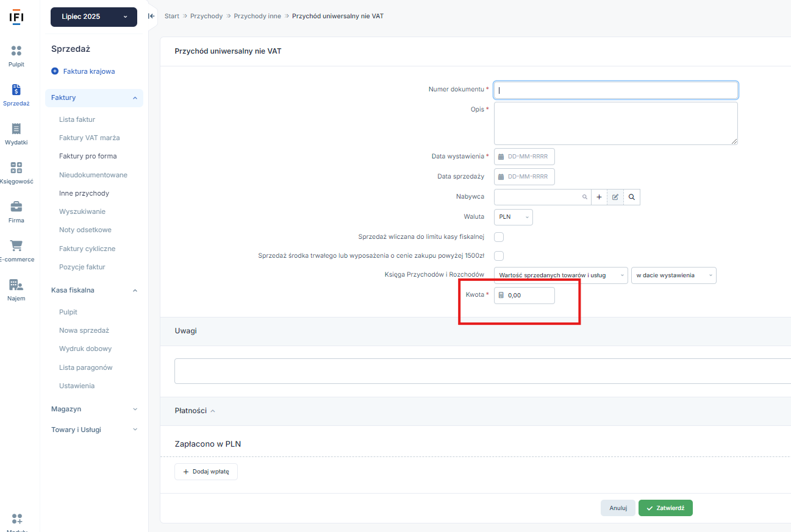
Task: Click the Faktura krajowa link
Action: coord(89,71)
